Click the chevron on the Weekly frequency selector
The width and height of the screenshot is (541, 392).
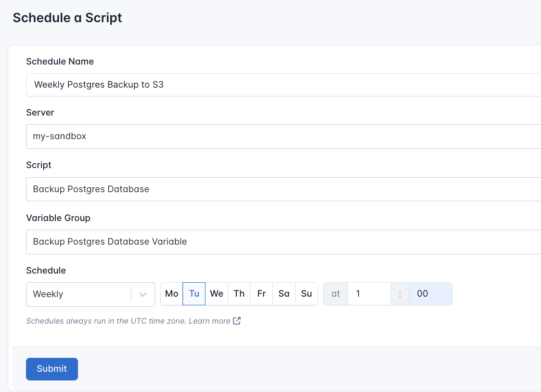point(143,294)
